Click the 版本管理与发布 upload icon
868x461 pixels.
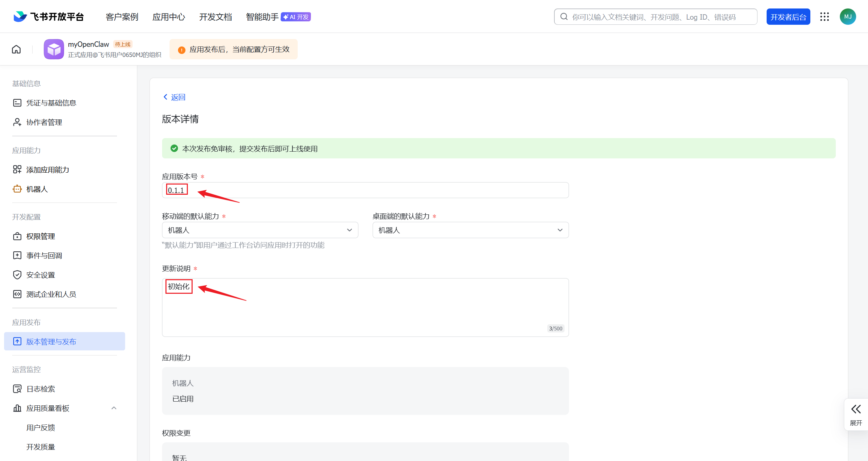coord(17,342)
